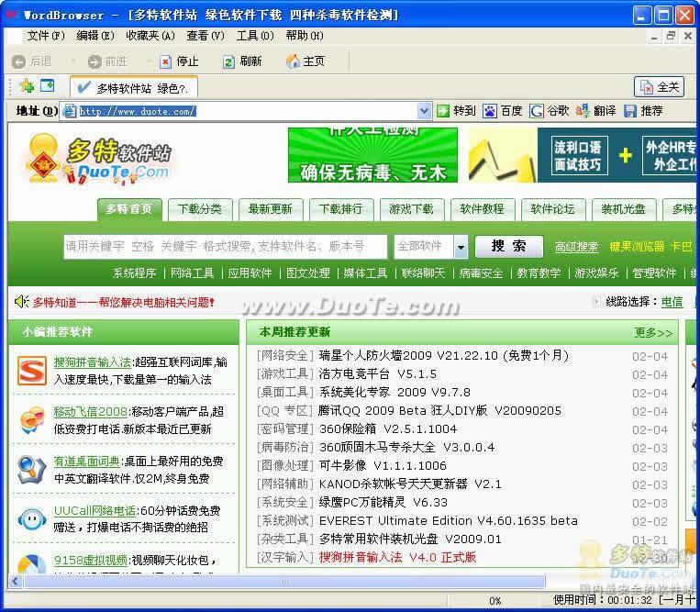The width and height of the screenshot is (700, 612).
Task: Stop page loading with 停止 icon
Action: 165,61
